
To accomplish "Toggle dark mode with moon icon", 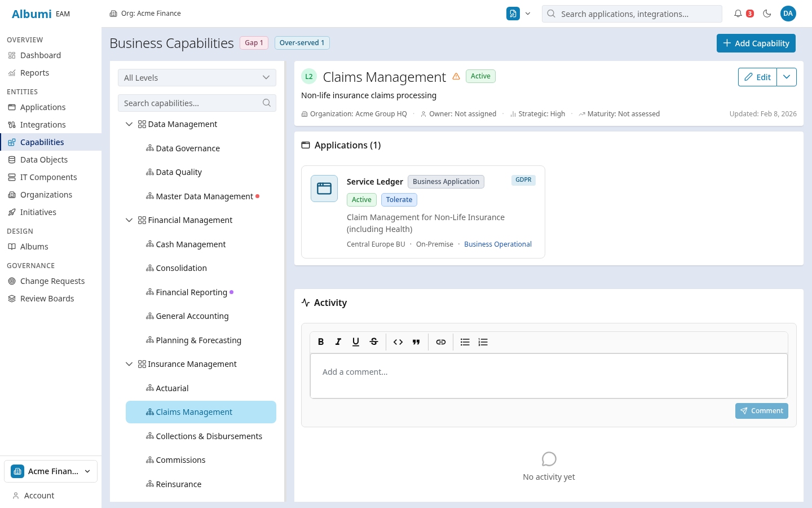I will [x=767, y=14].
